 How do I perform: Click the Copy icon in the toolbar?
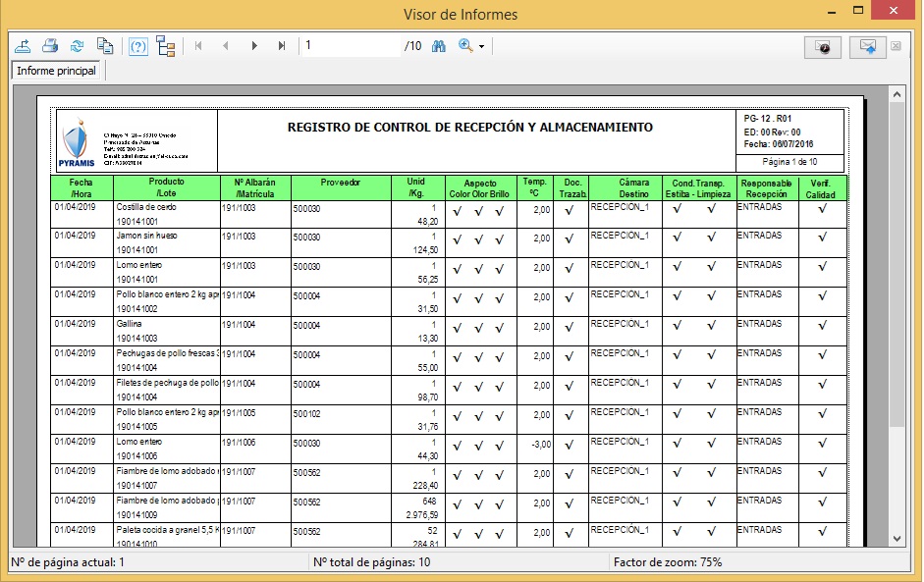pos(105,46)
